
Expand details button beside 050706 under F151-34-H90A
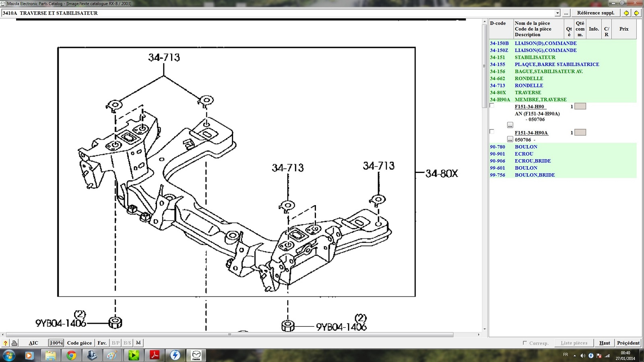coord(510,139)
